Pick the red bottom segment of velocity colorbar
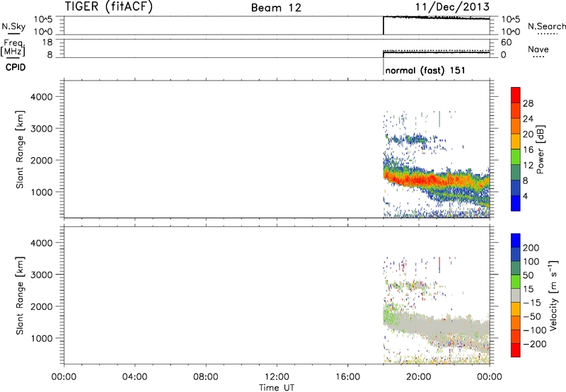 (516, 350)
